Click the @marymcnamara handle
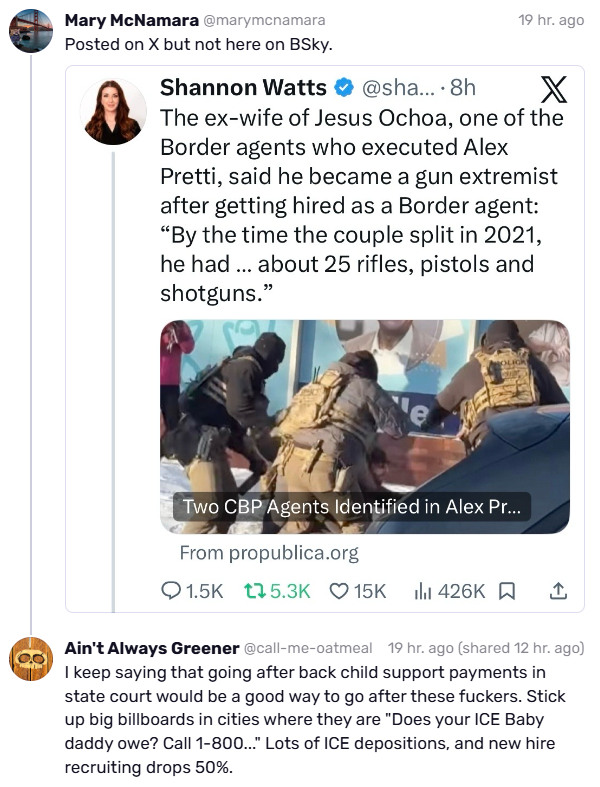Image resolution: width=600 pixels, height=787 pixels. (x=264, y=20)
